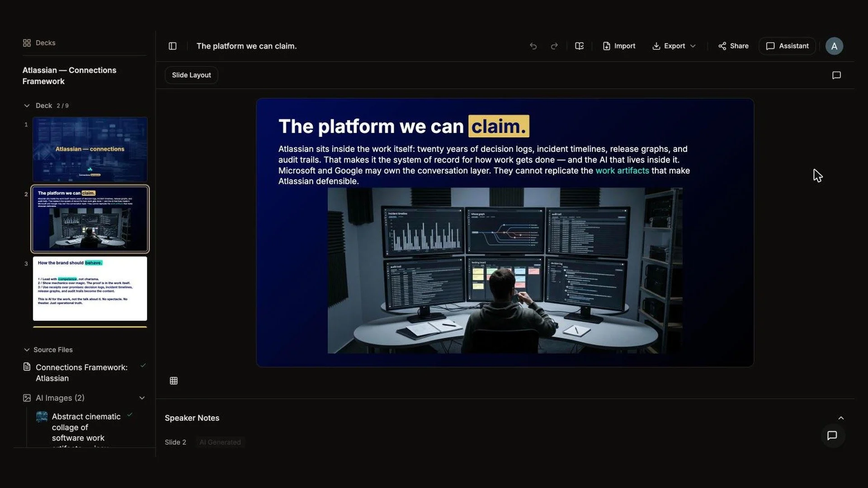Open the user avatar A
The image size is (868, 488).
(x=834, y=46)
